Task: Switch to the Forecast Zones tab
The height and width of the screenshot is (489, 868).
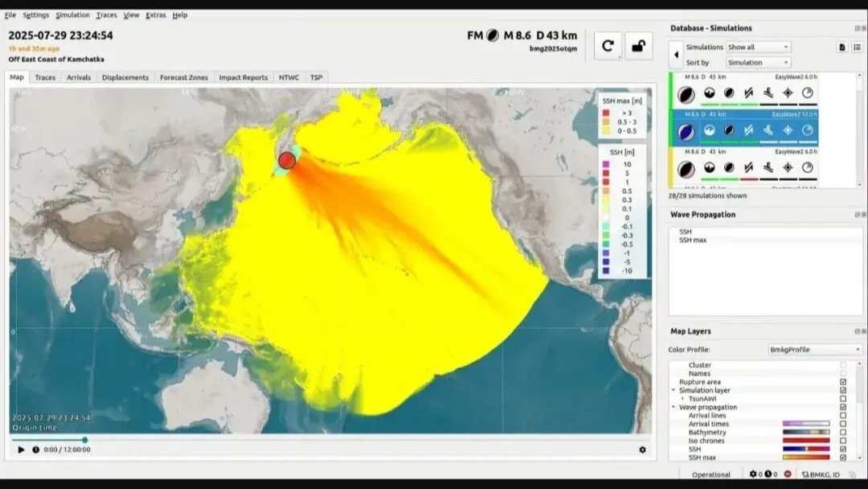Action: pyautogui.click(x=183, y=77)
